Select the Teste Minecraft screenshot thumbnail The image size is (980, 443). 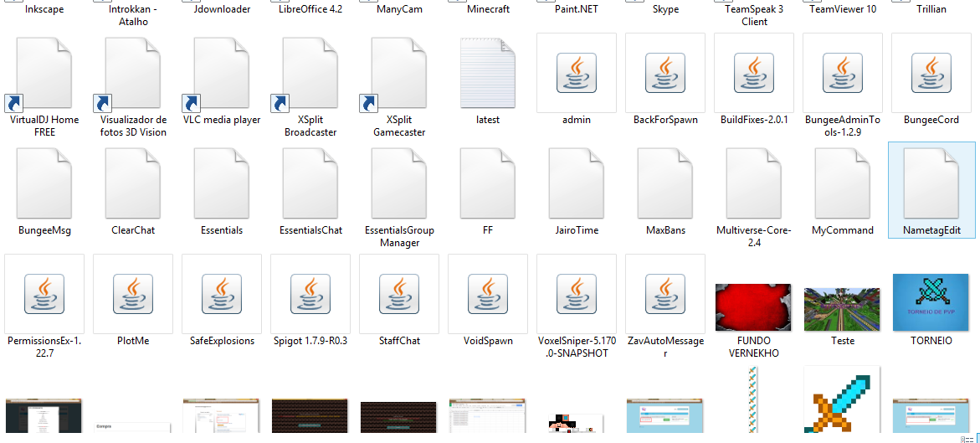pyautogui.click(x=842, y=309)
